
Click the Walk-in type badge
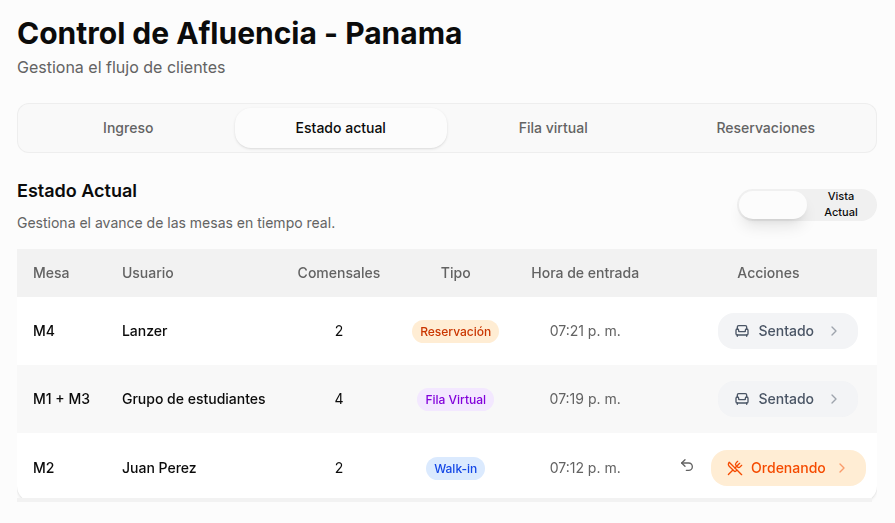coord(455,468)
